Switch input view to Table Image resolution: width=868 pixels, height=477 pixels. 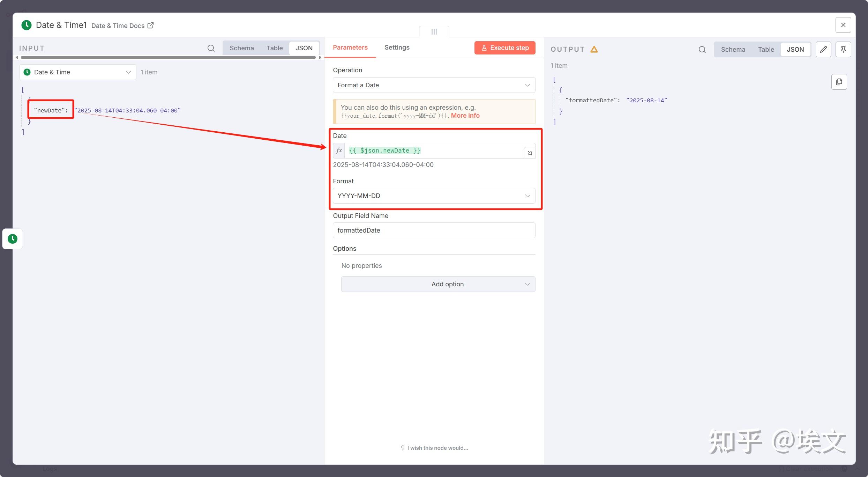point(275,48)
